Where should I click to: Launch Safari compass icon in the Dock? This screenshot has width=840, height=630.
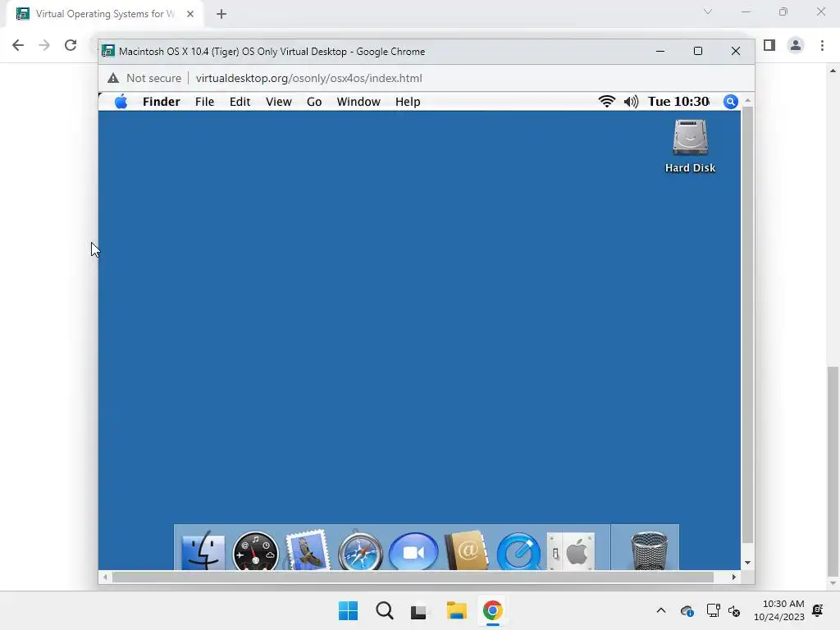coord(361,550)
